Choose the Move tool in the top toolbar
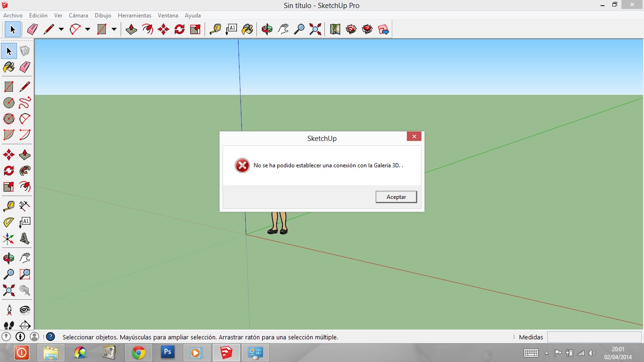Viewport: 644px width, 362px height. (x=164, y=29)
